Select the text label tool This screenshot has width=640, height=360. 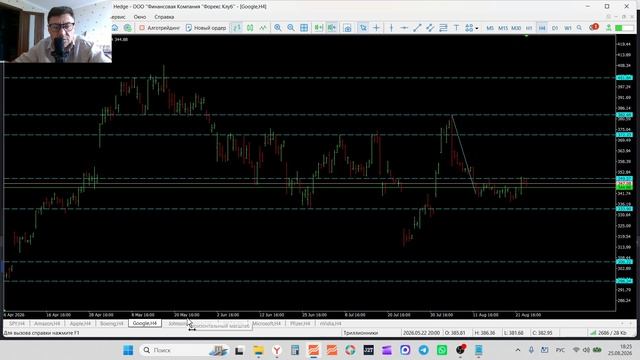click(x=456, y=28)
